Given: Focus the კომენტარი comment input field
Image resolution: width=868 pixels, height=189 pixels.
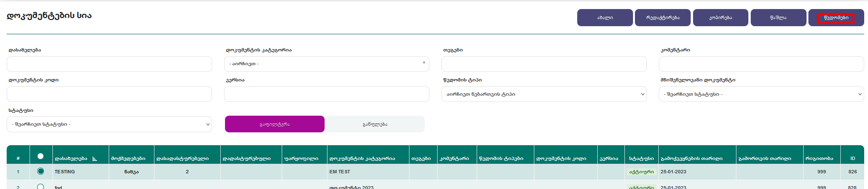Looking at the screenshot, I should point(761,64).
